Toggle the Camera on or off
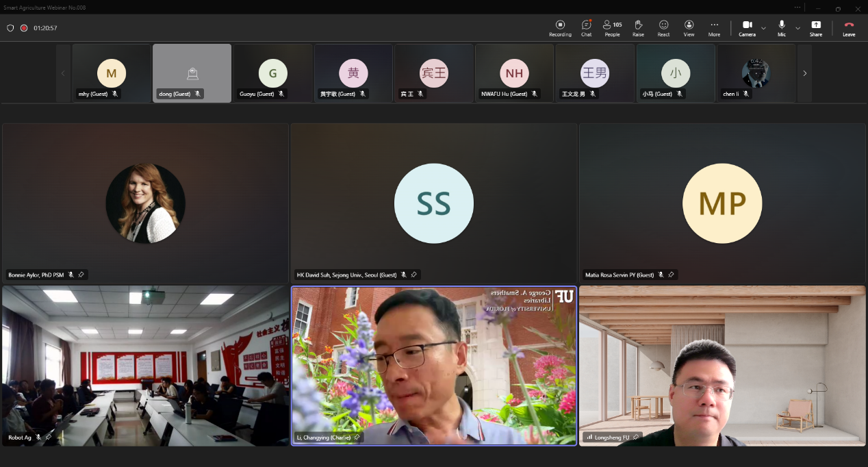 coord(747,27)
